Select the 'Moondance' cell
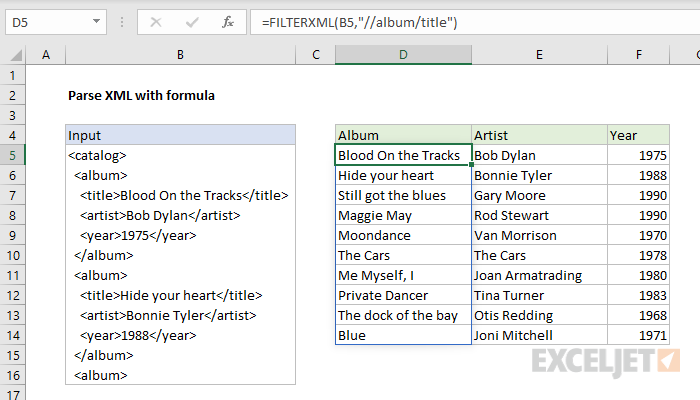 tap(403, 235)
